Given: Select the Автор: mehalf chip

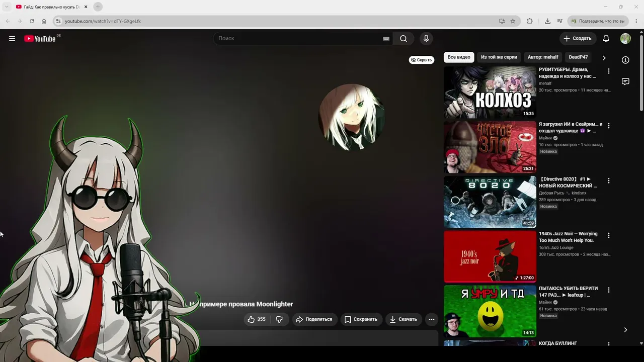Looking at the screenshot, I should coord(543,57).
